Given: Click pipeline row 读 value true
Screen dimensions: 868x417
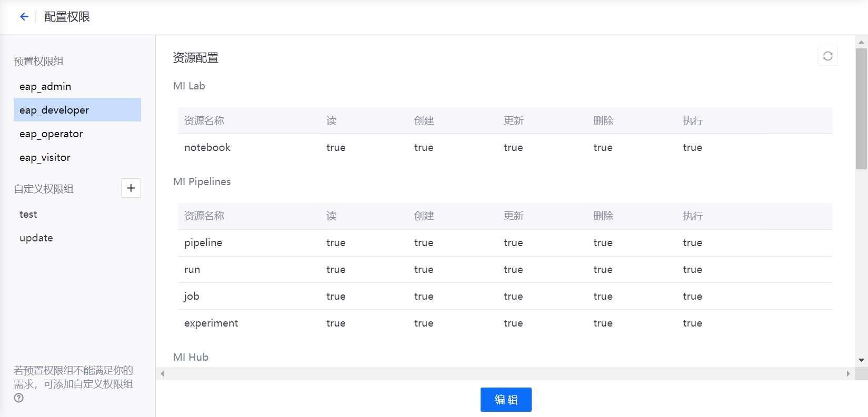Looking at the screenshot, I should point(336,242).
